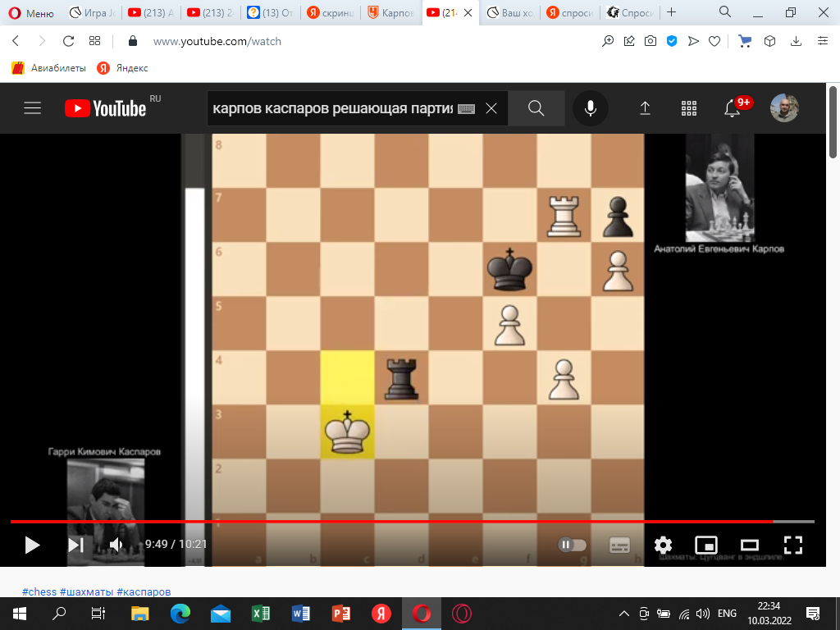Open the create video upload icon
The height and width of the screenshot is (630, 840).
coord(645,108)
